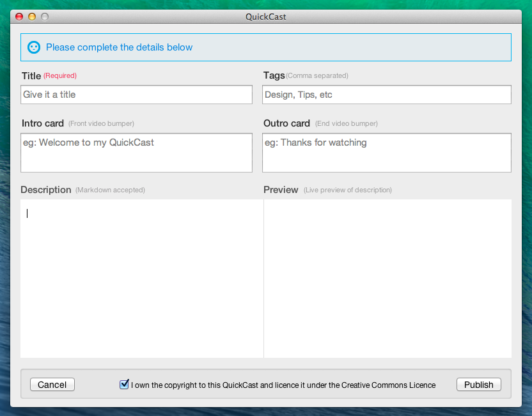Image resolution: width=532 pixels, height=416 pixels.
Task: Click the Tags input field
Action: click(387, 95)
